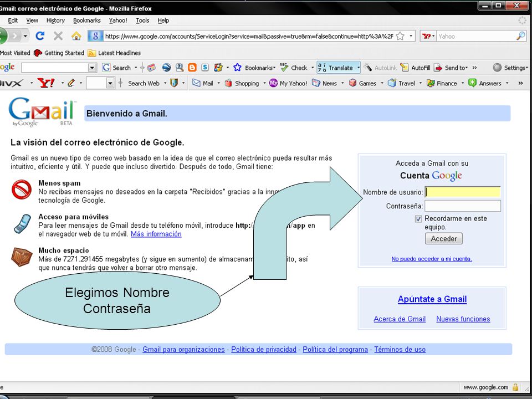Click the URL address bar
Viewport: 532px width, 399px height.
[248, 36]
